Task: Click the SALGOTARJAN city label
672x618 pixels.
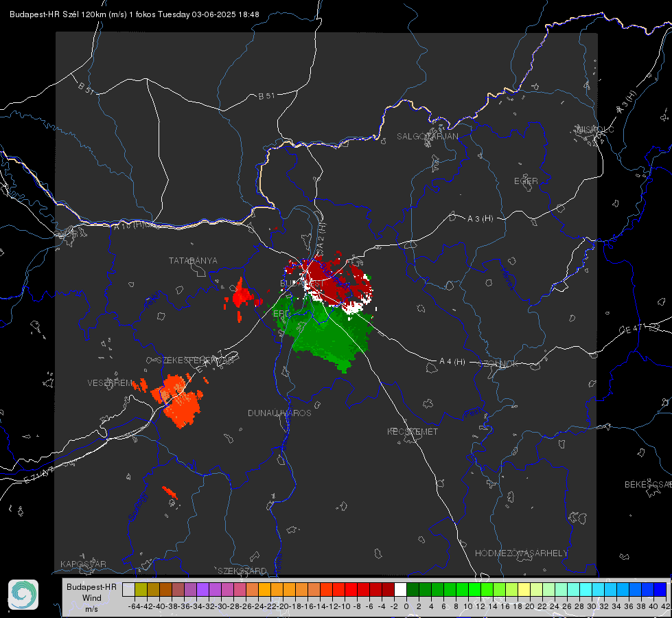Action: coord(427,137)
